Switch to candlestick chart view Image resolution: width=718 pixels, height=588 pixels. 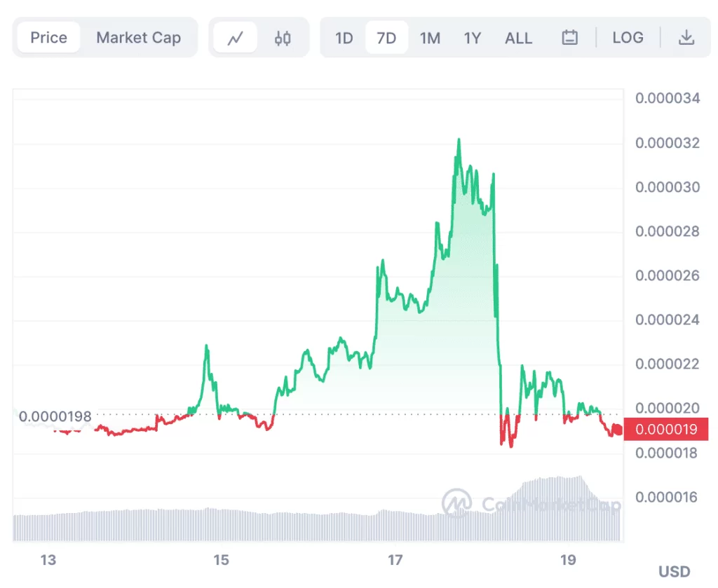coord(283,38)
